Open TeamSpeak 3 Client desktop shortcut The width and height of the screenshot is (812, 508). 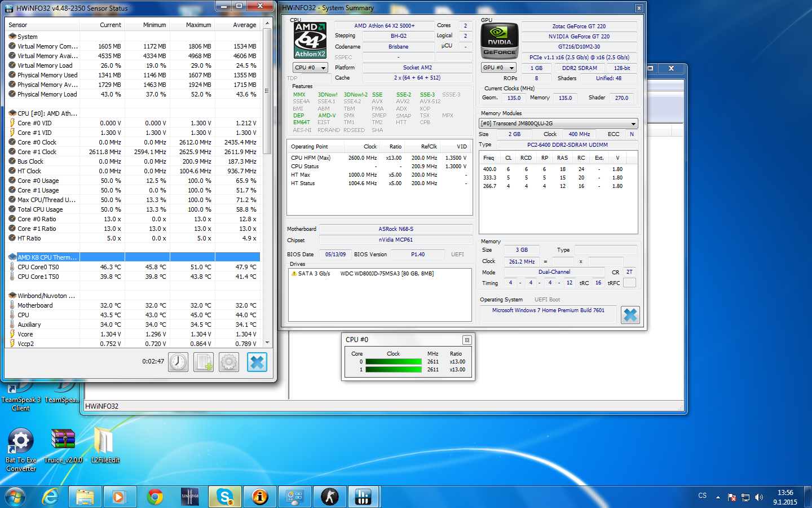coord(21,396)
